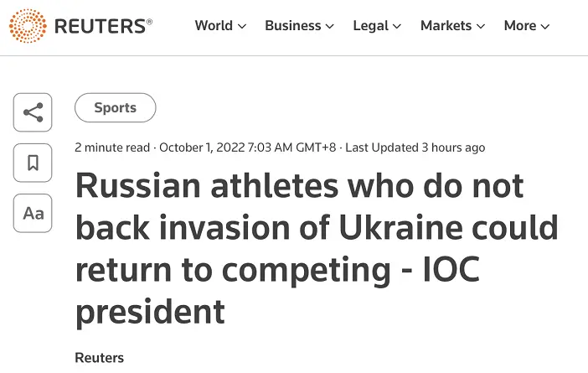Click the Last Updated 3 hours ago text
Screen dimensions: 588x373
pyautogui.click(x=415, y=148)
